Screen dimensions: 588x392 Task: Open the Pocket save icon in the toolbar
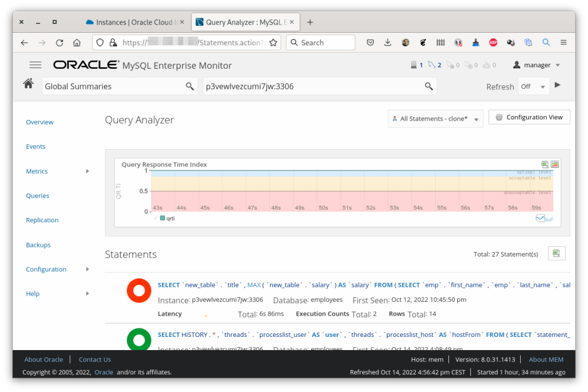coord(370,42)
